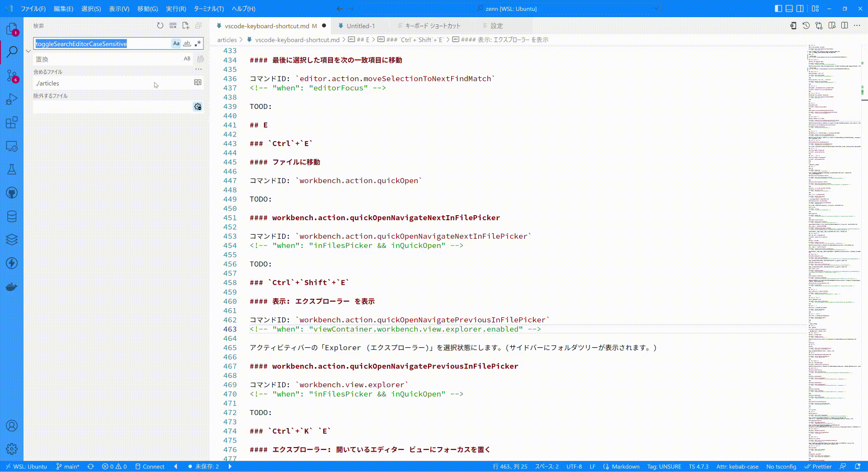Open editor More Actions ellipsis
Image resolution: width=868 pixels, height=472 pixels.
(x=857, y=26)
